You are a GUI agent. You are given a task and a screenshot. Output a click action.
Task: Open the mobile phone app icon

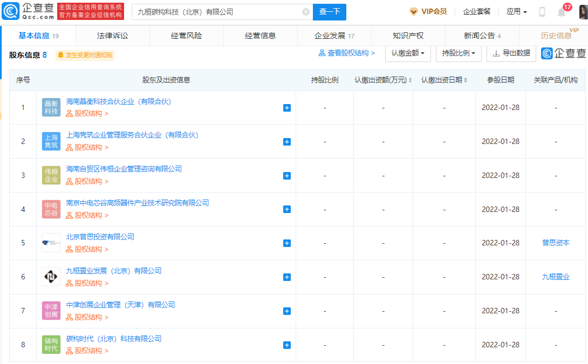(x=542, y=12)
